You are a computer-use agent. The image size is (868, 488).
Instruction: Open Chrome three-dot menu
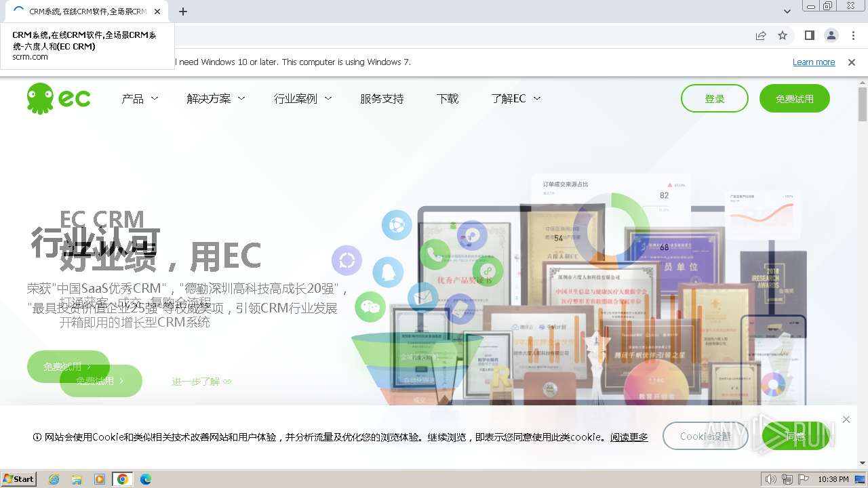(x=853, y=35)
